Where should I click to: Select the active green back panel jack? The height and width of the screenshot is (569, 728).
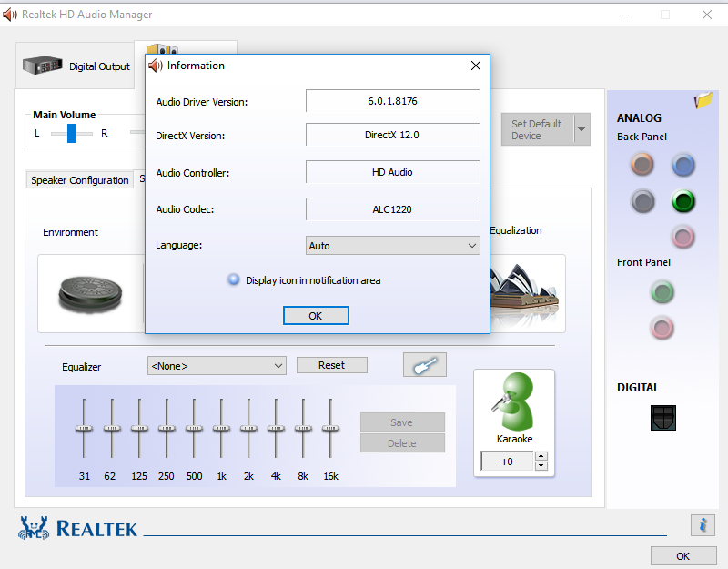[x=683, y=201]
